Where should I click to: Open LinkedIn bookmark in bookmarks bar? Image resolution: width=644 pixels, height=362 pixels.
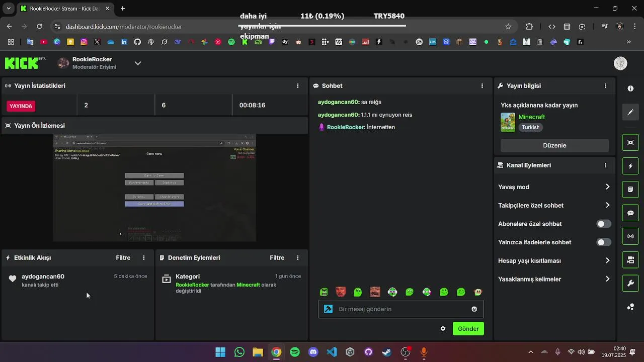124,42
